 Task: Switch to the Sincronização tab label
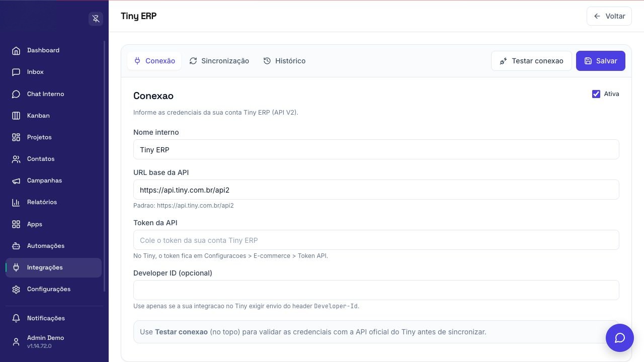coord(225,61)
